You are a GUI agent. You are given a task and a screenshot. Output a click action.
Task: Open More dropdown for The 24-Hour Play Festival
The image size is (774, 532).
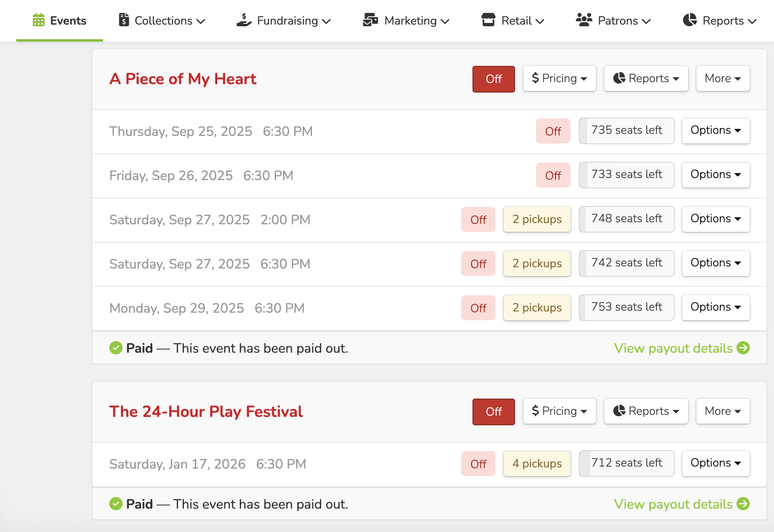723,411
